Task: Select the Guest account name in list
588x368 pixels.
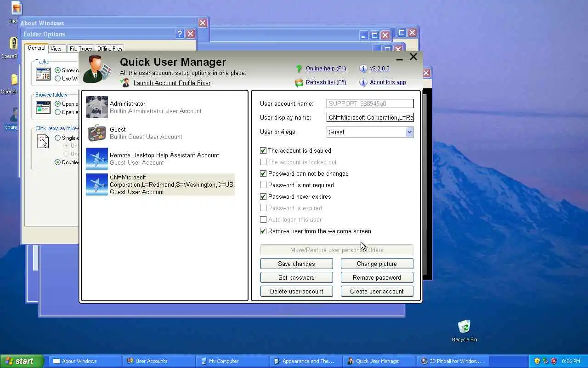Action: (118, 130)
